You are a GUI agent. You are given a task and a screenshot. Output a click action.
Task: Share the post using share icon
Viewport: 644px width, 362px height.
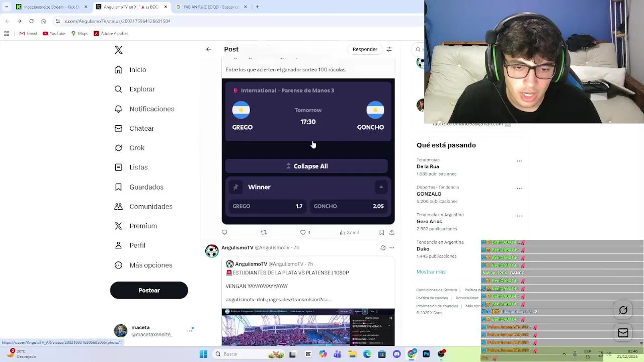[x=392, y=232]
